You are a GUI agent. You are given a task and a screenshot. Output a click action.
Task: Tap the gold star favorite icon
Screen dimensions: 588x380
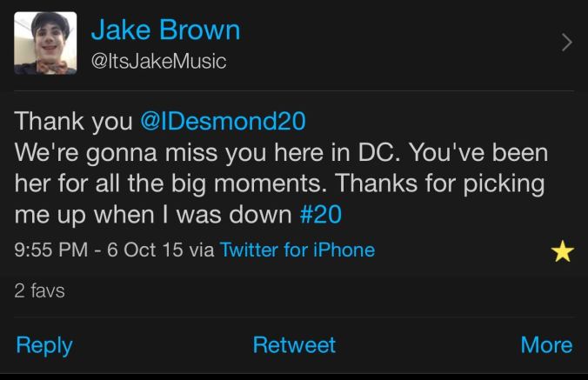click(563, 252)
